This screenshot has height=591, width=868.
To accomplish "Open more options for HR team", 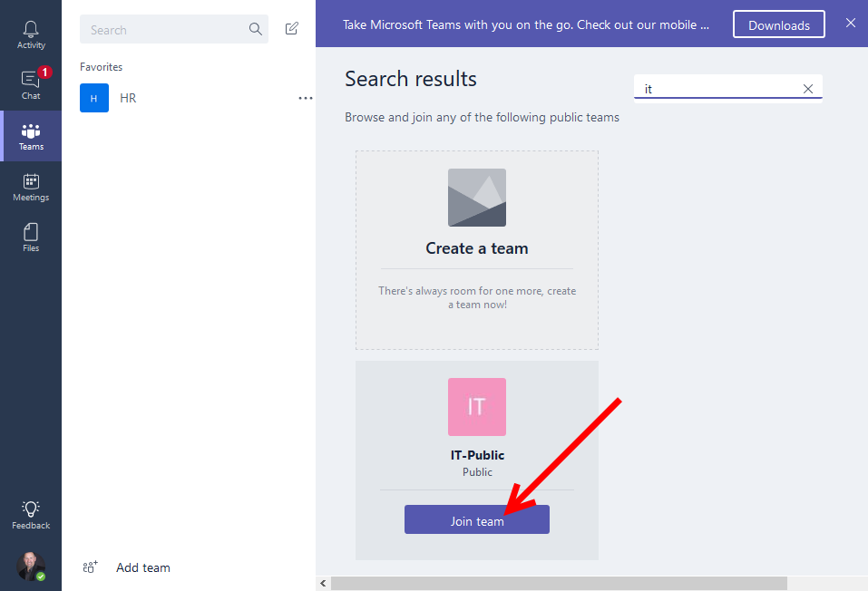I will (305, 98).
